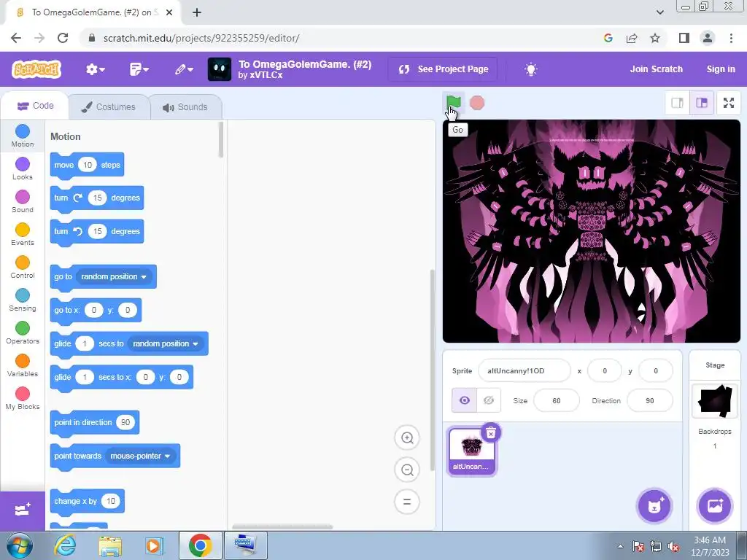The height and width of the screenshot is (560, 747).
Task: Open a new browser tab
Action: [197, 12]
